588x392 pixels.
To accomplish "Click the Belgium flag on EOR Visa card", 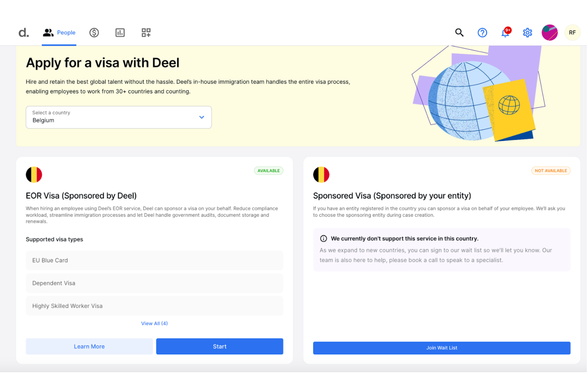I will pyautogui.click(x=34, y=175).
